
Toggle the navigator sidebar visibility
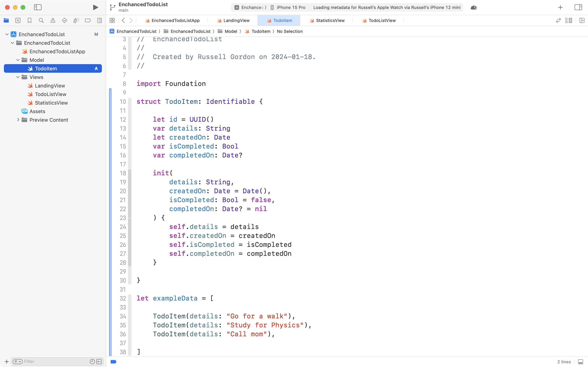point(38,7)
